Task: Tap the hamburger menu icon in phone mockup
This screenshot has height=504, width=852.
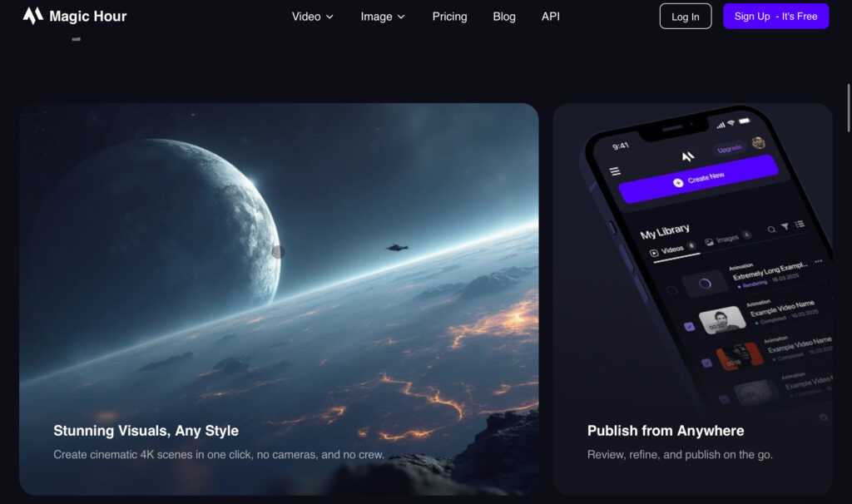Action: pos(615,171)
